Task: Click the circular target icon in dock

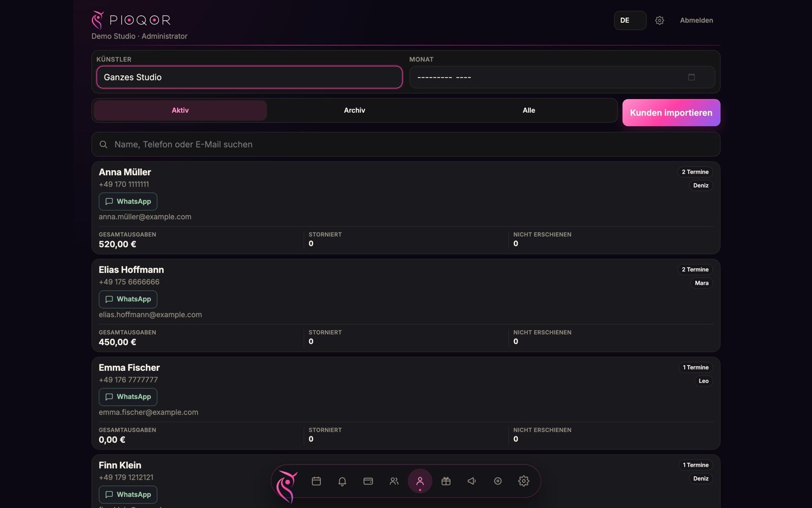Action: [498, 481]
